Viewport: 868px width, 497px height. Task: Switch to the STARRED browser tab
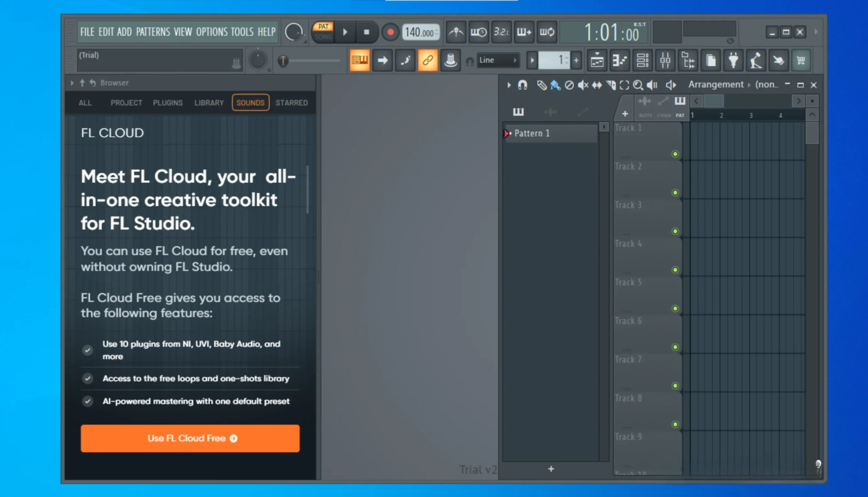(292, 103)
